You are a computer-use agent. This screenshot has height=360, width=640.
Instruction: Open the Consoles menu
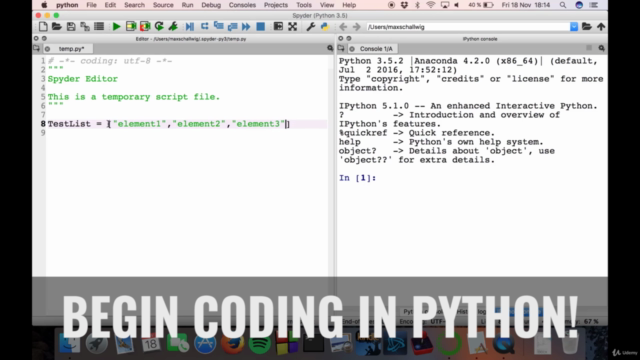[242, 5]
